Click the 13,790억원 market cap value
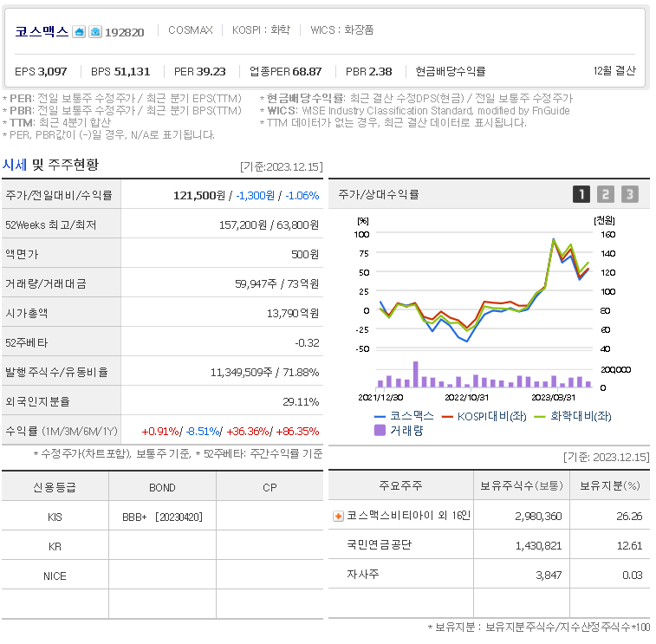Screen dimensions: 656x644 coord(293,314)
